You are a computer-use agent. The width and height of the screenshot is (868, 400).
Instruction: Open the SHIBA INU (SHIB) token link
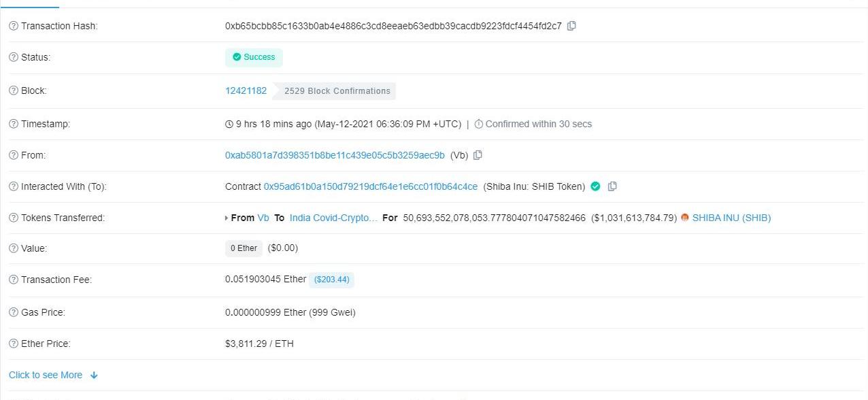[x=731, y=218]
